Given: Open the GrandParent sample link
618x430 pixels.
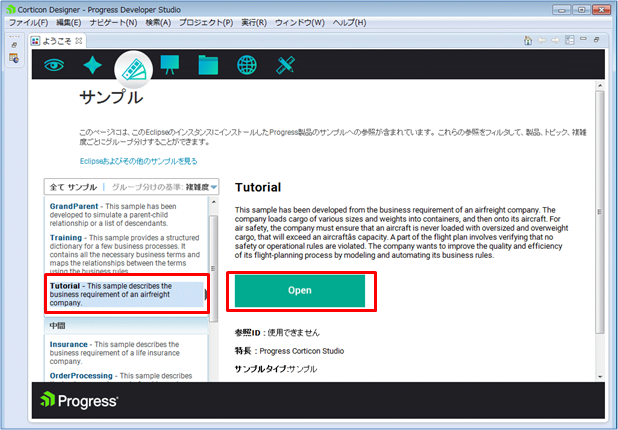Looking at the screenshot, I should coord(74,206).
